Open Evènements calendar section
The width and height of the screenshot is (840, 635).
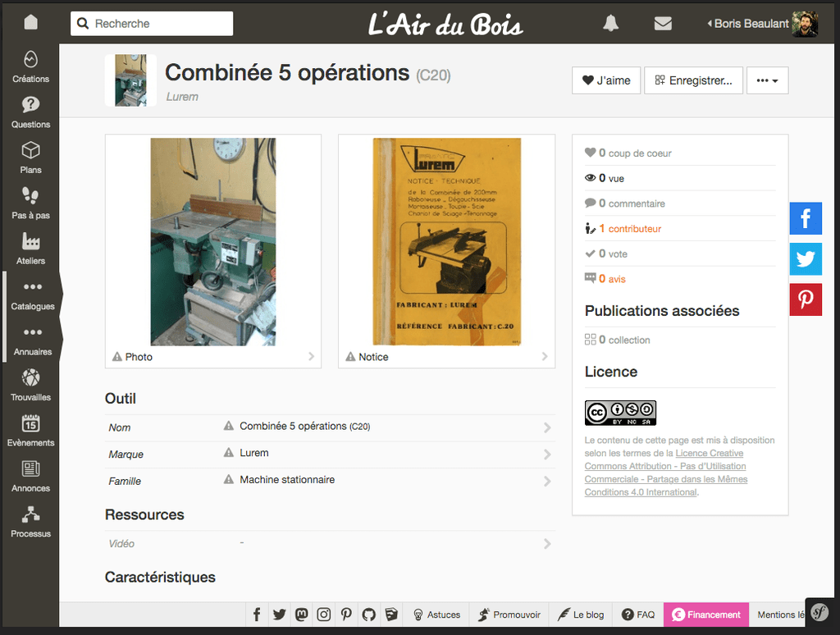(x=30, y=431)
